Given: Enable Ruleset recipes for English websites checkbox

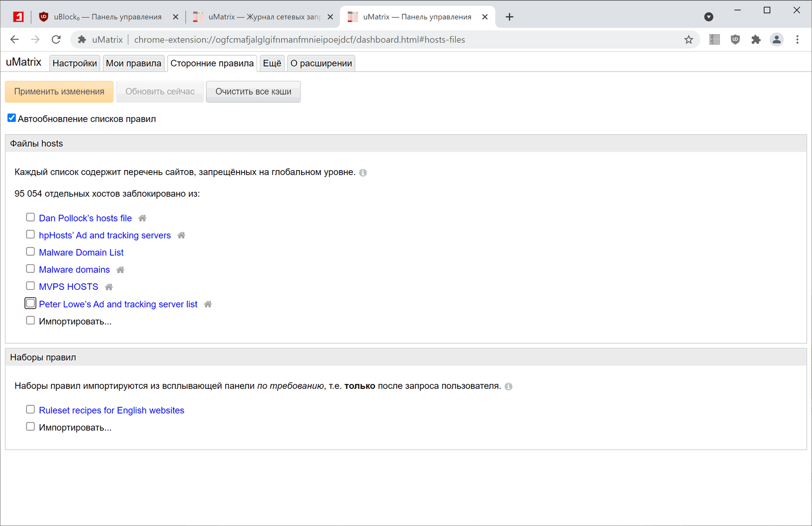Looking at the screenshot, I should 30,410.
